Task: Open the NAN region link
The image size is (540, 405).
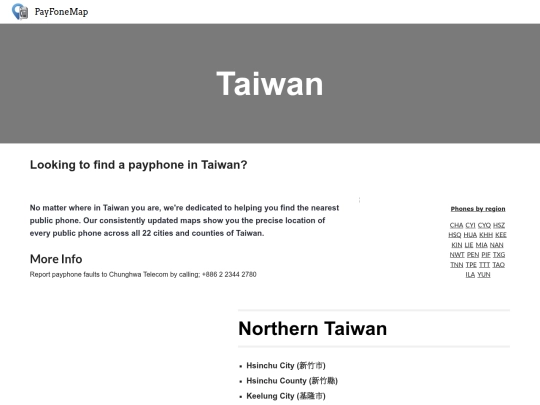Action: pos(497,245)
